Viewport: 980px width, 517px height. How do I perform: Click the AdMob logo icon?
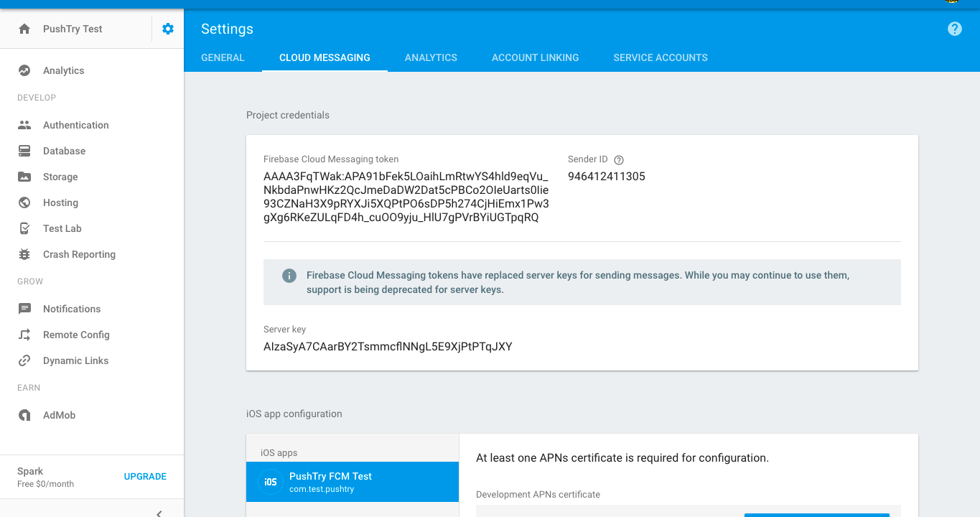(24, 415)
